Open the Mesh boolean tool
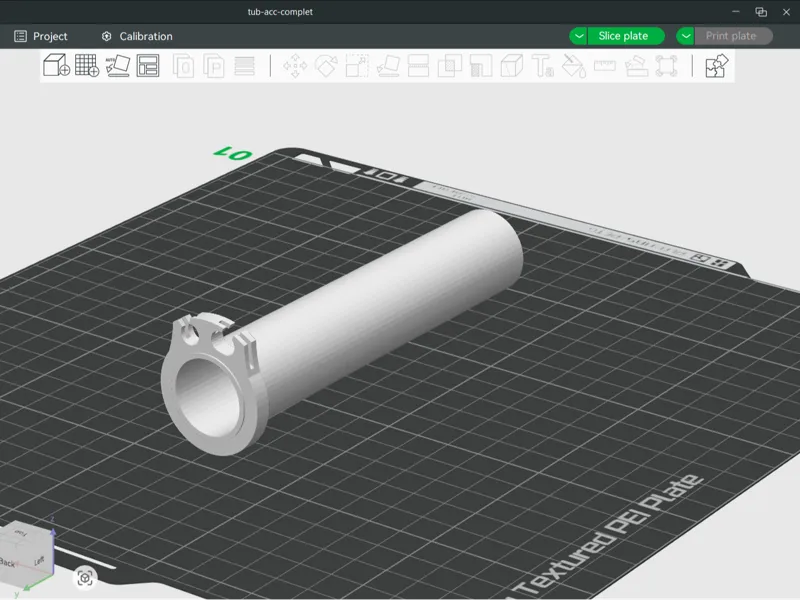The image size is (800, 600). 450,66
